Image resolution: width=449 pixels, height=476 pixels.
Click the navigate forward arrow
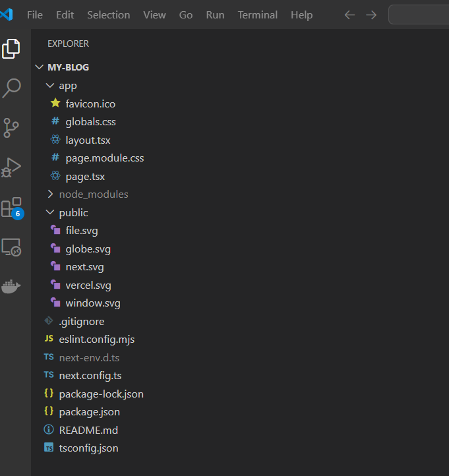point(371,15)
